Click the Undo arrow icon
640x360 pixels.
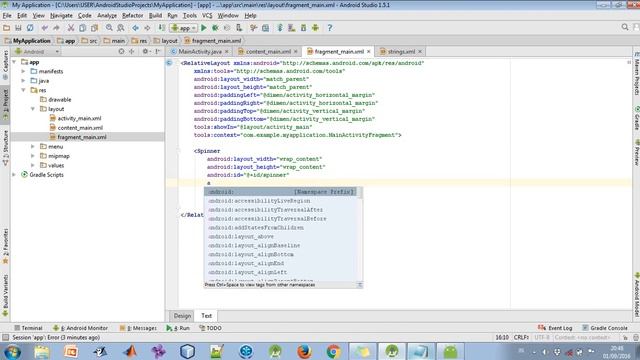44,28
